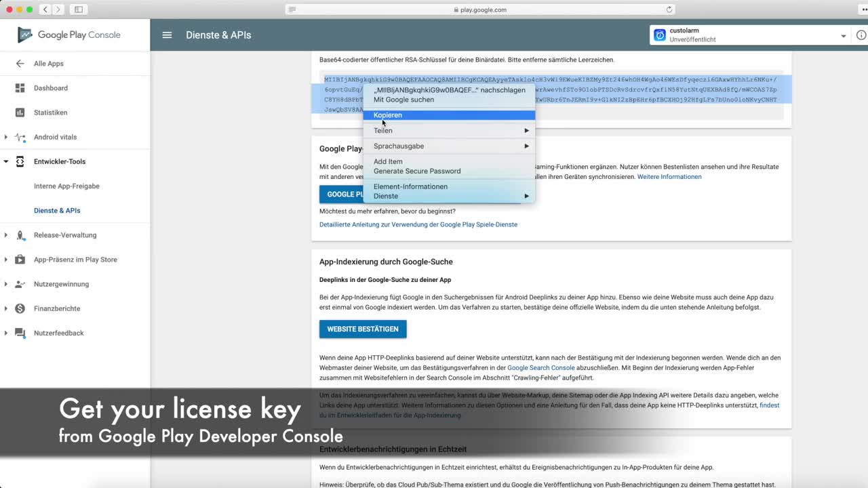Click the Dienste & APIs page title
Viewport: 868px width, 488px height.
tap(218, 35)
